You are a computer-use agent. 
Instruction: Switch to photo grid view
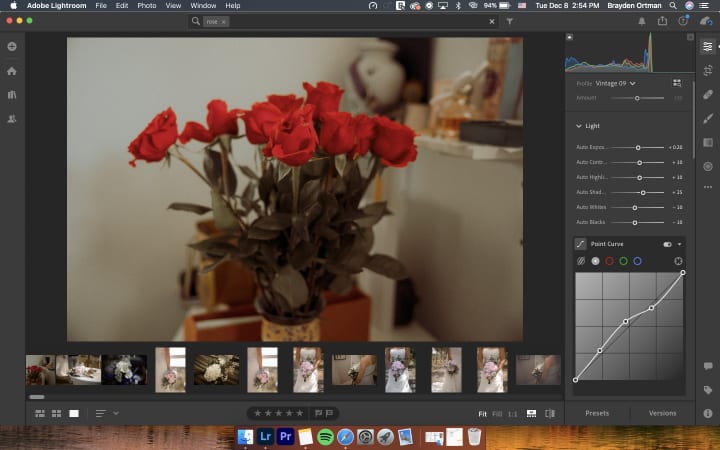click(x=40, y=413)
